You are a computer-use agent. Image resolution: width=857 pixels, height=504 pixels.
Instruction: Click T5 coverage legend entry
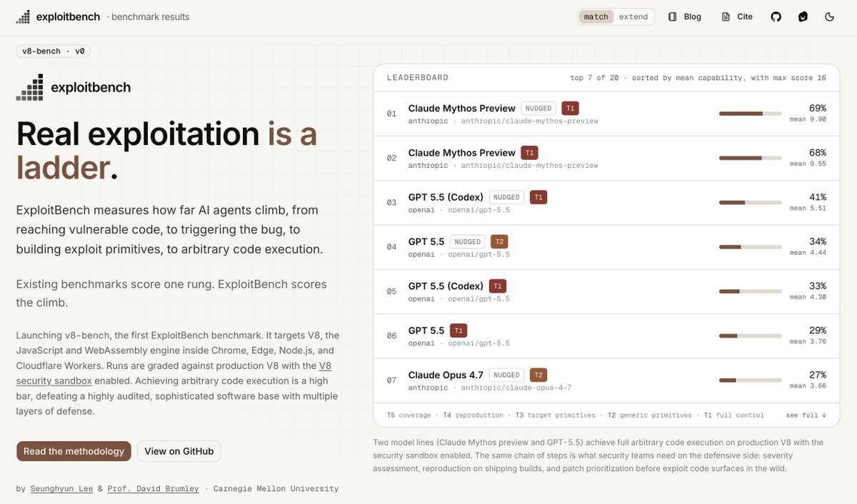(x=409, y=415)
